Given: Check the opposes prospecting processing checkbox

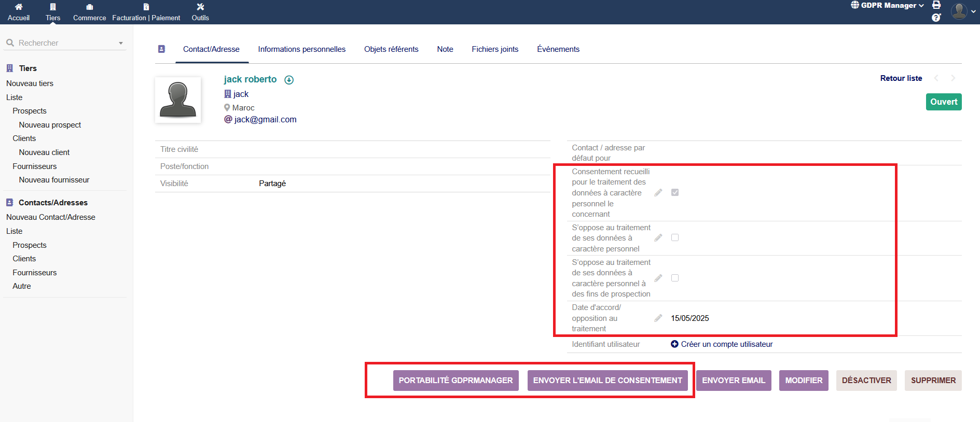Looking at the screenshot, I should click(x=675, y=278).
